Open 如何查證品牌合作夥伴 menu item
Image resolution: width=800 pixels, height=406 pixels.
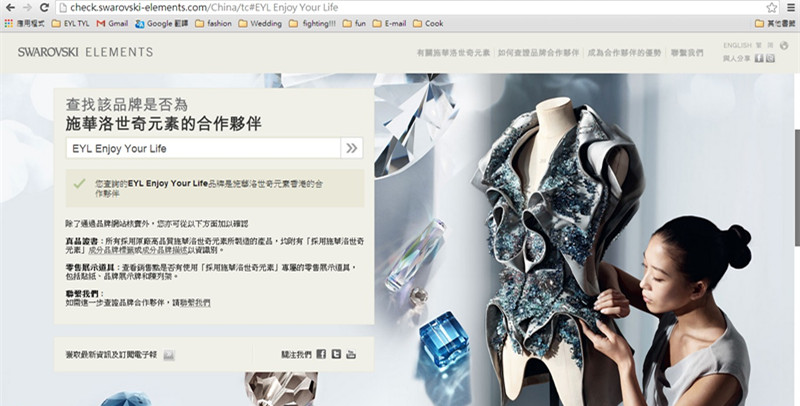(539, 53)
